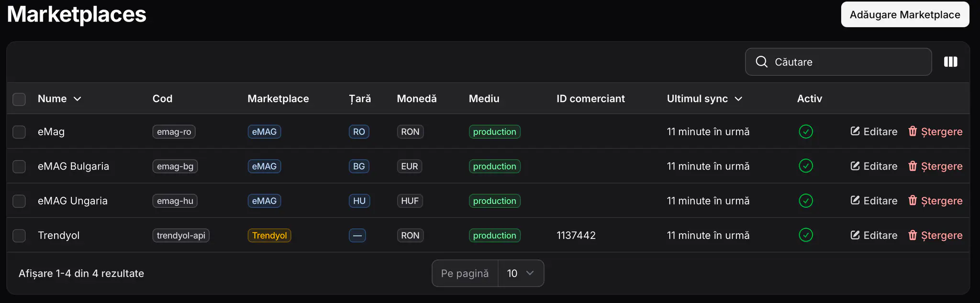Viewport: 980px width, 303px height.
Task: Click merchant ID 1137442
Action: (576, 235)
